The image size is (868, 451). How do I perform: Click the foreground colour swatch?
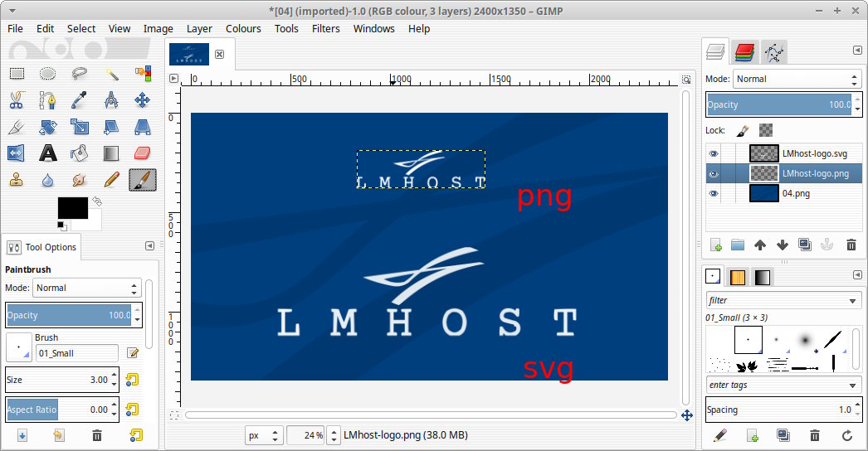pos(72,208)
